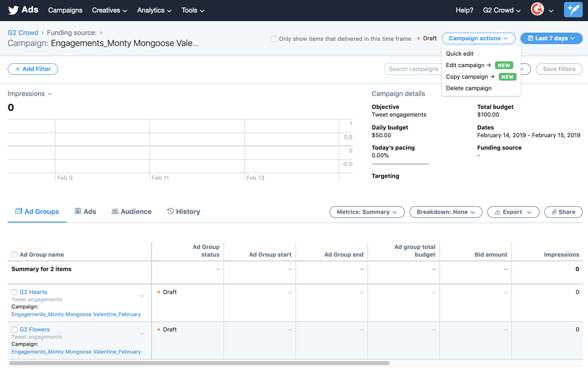Click the Funding source breadcrumb text
The width and height of the screenshot is (588, 378).
click(72, 33)
